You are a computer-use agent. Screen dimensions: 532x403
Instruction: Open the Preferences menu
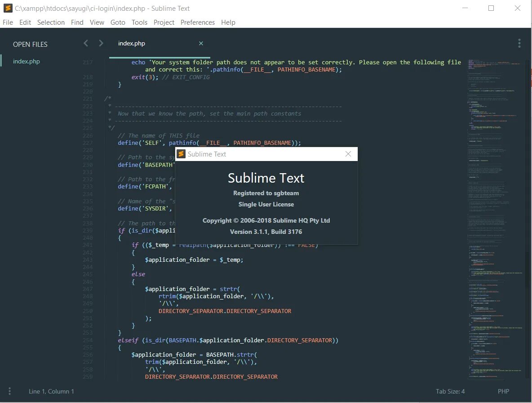[197, 22]
